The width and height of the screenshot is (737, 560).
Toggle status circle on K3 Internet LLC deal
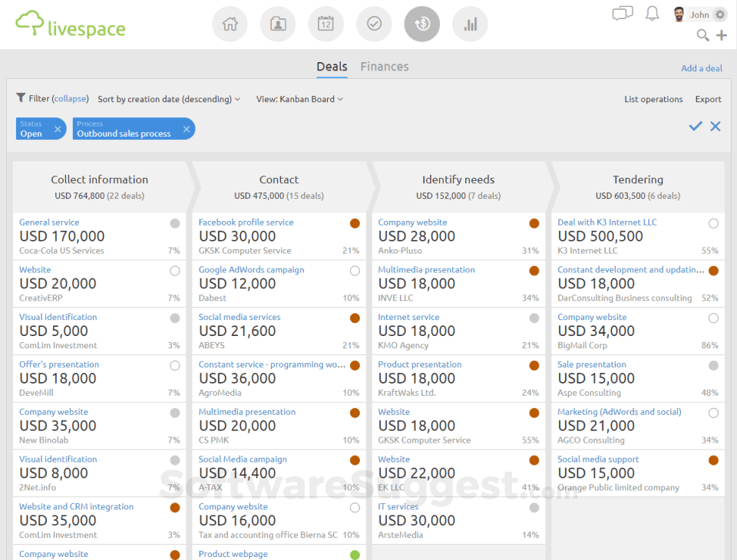pos(713,223)
